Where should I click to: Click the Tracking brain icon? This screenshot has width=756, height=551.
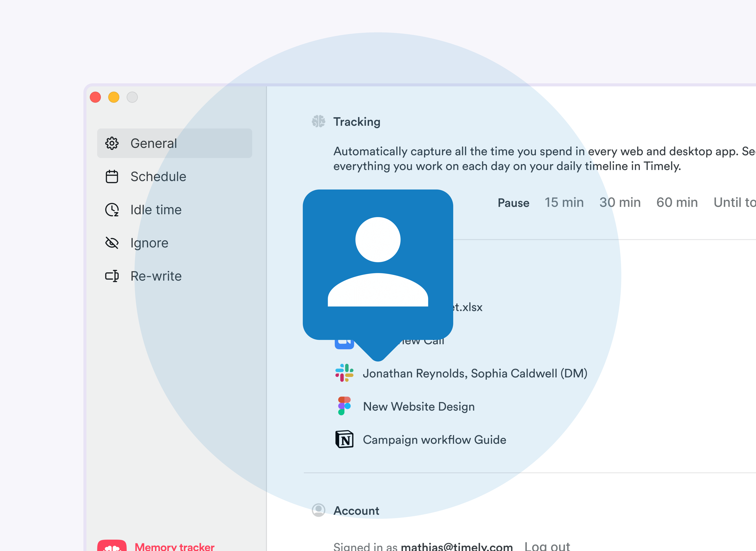coord(318,122)
